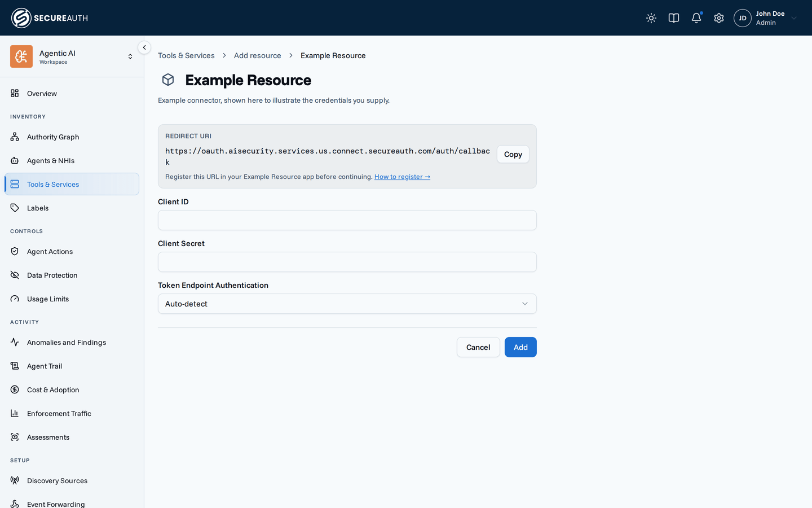This screenshot has height=508, width=812.
Task: Select Tools & Services sidebar item
Action: [72, 184]
